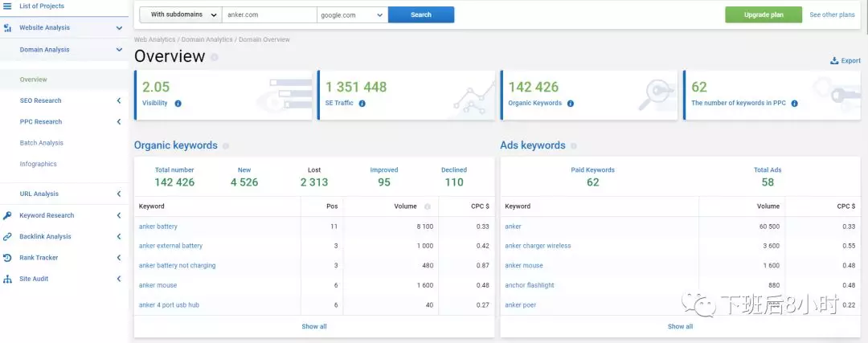Open Infographics in the sidebar
Screen dimensions: 868x343
(39, 164)
